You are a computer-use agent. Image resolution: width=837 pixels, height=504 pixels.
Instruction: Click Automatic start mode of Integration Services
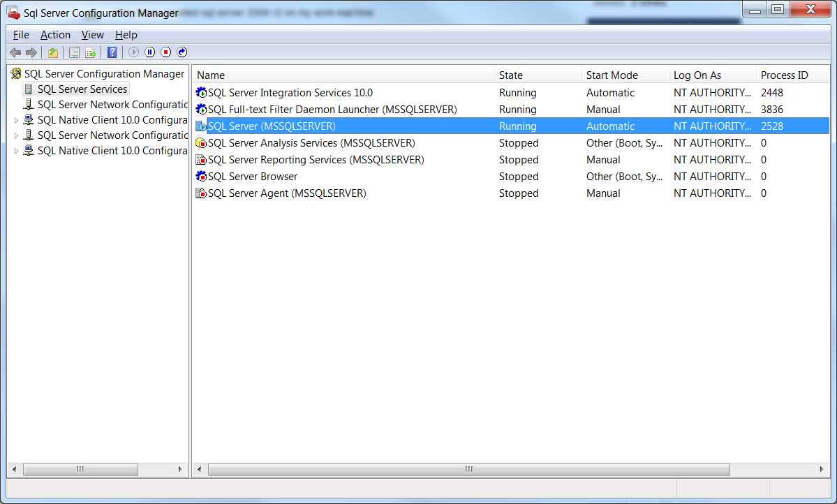tap(610, 93)
